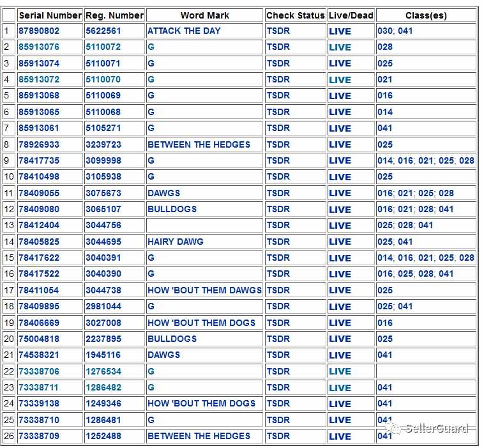Click registration number 2981044

click(103, 307)
